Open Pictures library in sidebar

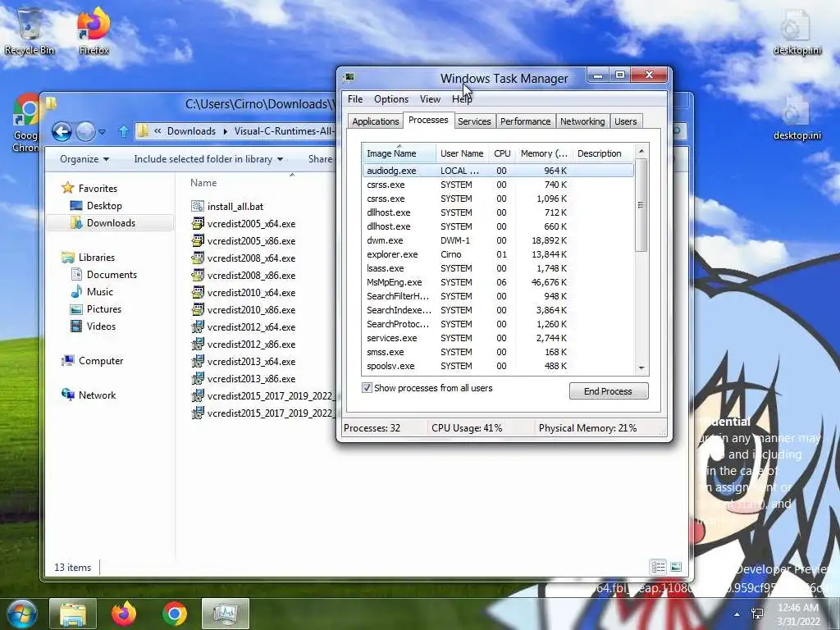point(104,308)
